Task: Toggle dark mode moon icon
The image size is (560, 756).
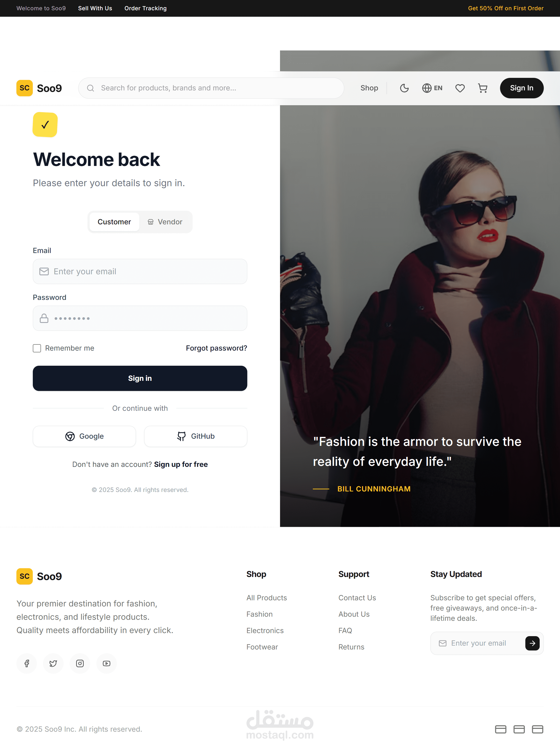Action: click(x=404, y=88)
